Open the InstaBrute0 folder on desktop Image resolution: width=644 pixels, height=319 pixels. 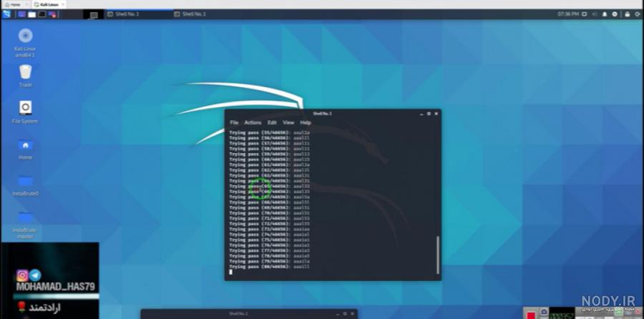(26, 185)
